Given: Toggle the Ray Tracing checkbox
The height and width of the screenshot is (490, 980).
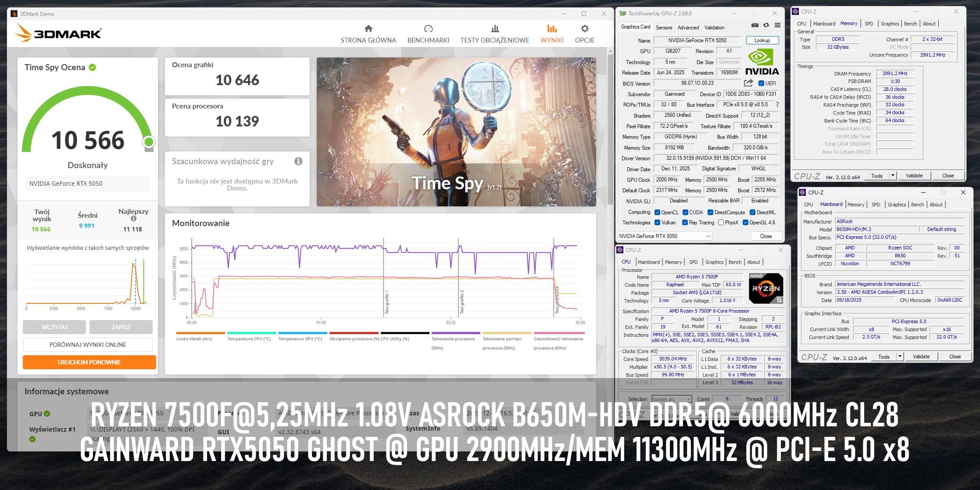Looking at the screenshot, I should (685, 223).
